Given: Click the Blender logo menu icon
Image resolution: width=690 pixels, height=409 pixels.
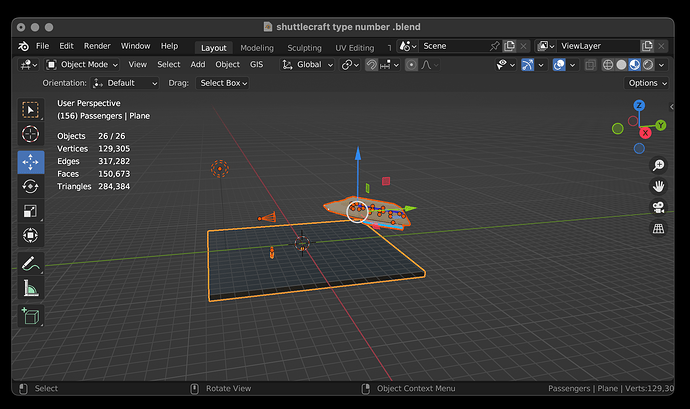Looking at the screenshot, I should tap(23, 46).
